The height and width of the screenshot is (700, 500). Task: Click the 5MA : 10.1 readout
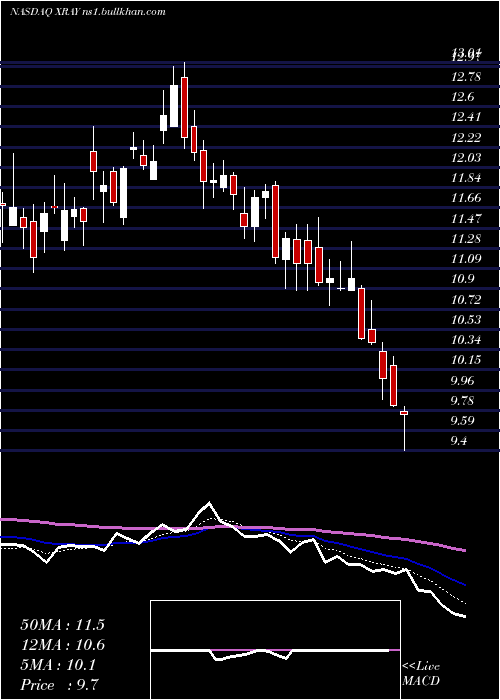(58, 665)
